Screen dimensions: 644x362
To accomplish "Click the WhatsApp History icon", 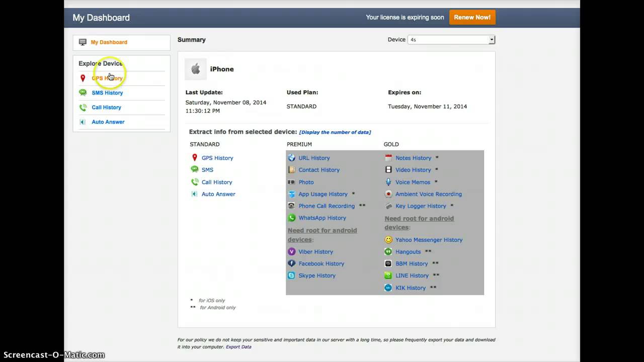I will click(291, 218).
